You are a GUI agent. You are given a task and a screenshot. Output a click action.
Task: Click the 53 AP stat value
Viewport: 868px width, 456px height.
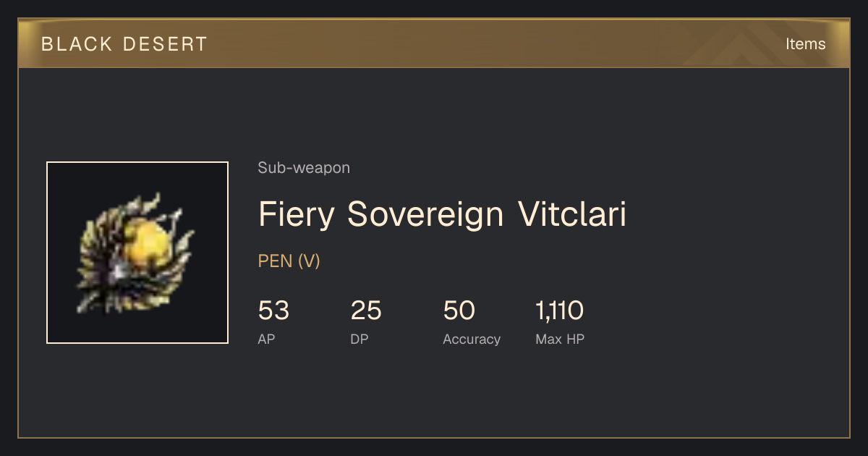pos(273,311)
